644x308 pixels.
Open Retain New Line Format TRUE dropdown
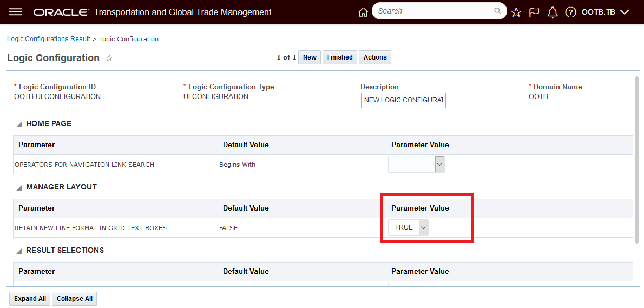(423, 228)
